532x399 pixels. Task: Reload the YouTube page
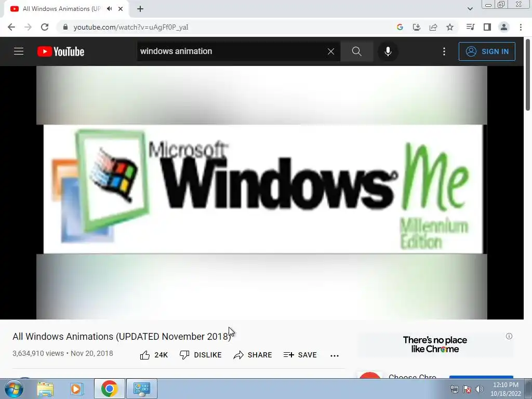point(45,27)
